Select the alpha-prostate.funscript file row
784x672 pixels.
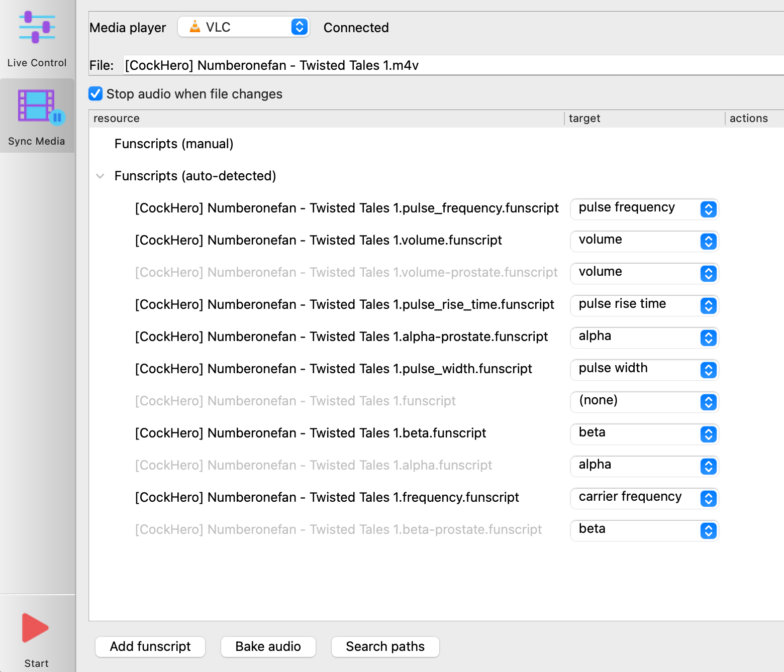point(342,337)
